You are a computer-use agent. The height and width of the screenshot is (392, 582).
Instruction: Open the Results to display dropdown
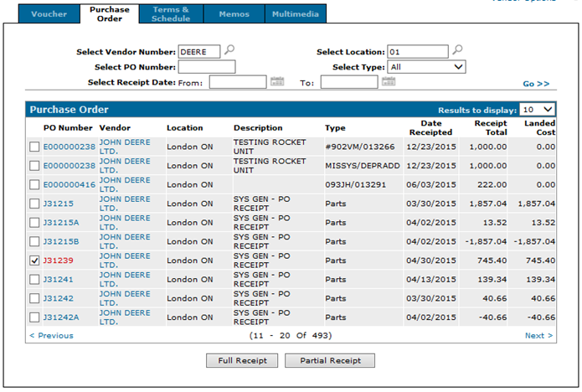[538, 110]
